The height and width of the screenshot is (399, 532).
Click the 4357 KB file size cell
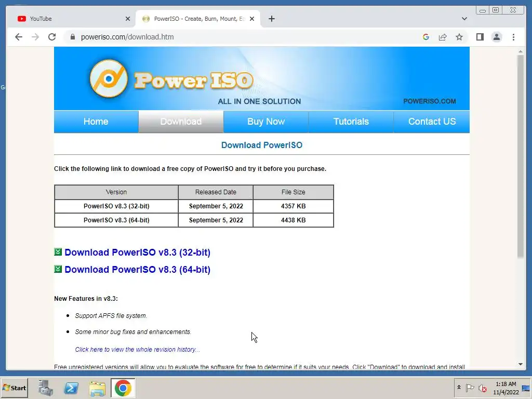(294, 206)
